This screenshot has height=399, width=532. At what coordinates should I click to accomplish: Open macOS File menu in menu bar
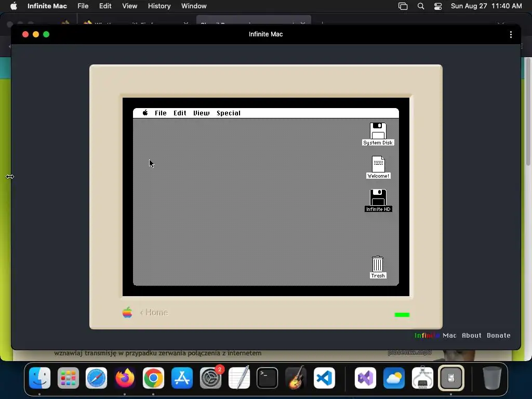click(x=83, y=6)
